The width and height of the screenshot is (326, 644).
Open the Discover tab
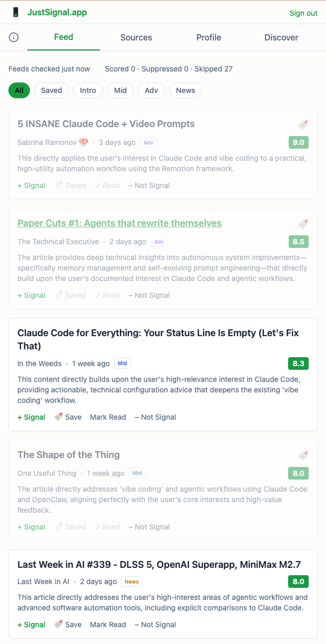[281, 37]
